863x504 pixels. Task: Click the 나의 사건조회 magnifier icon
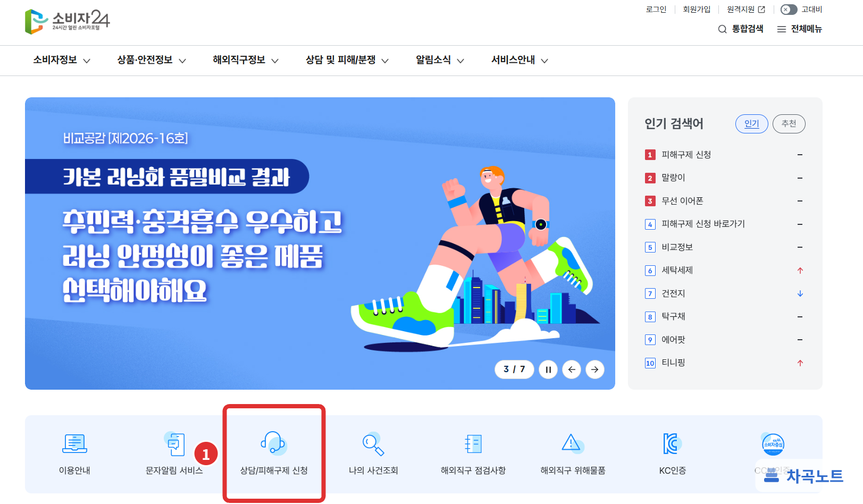[373, 443]
